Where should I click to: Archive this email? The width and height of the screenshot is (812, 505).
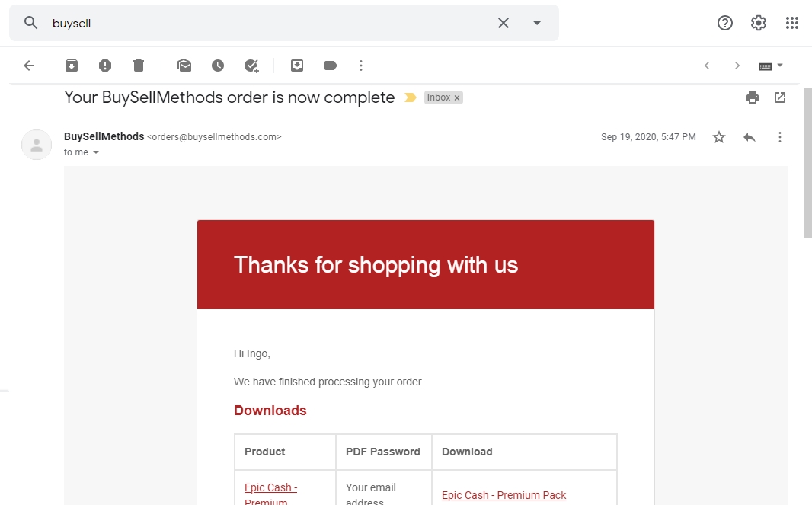(71, 65)
